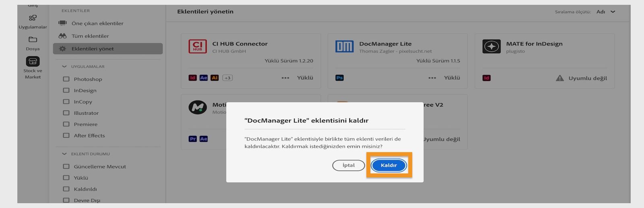This screenshot has width=644, height=208.
Task: Click the dialog title about DocManager Lite removal
Action: click(306, 120)
